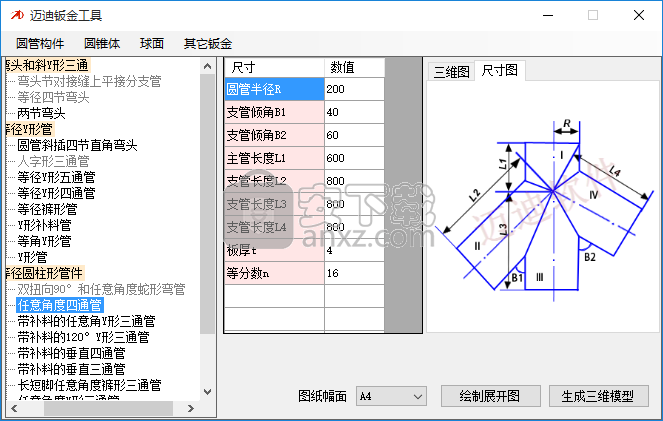Minimize the 迈迪钣金工具 window
Image resolution: width=663 pixels, height=421 pixels.
(x=548, y=16)
